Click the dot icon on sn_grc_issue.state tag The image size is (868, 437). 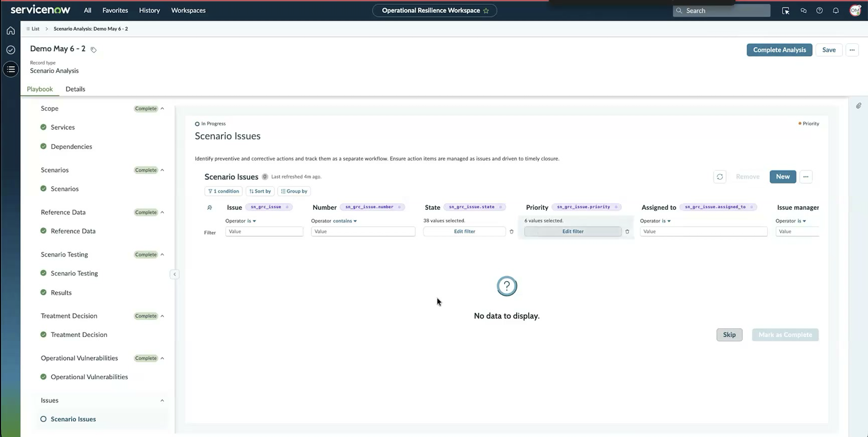point(500,207)
